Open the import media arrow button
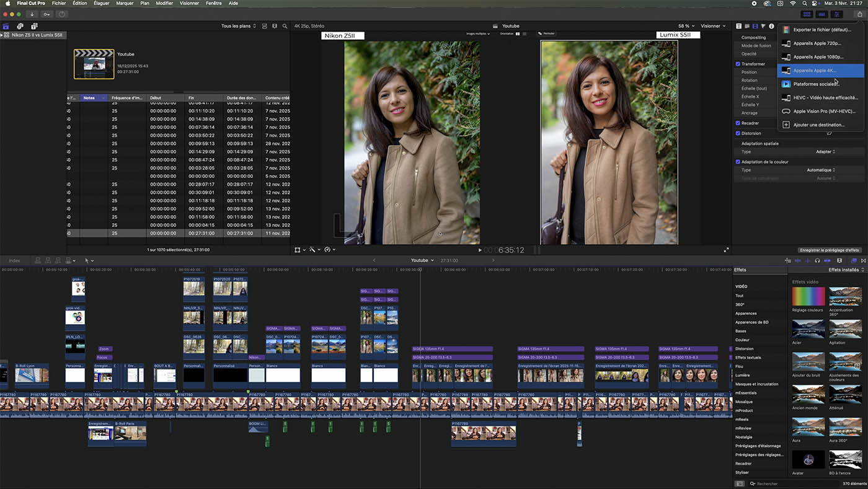This screenshot has height=489, width=868. [32, 14]
